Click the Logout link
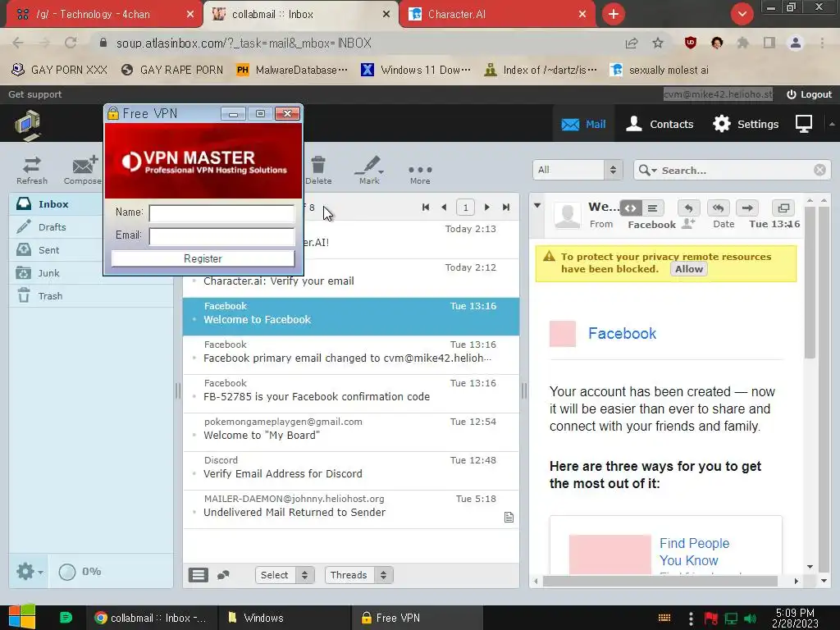This screenshot has height=630, width=840. click(x=809, y=94)
